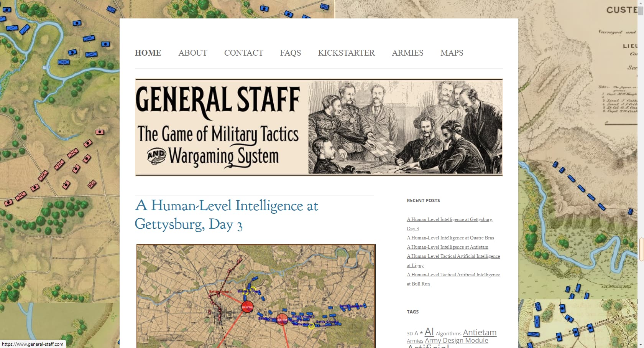
Task: Open the MAPS page
Action: coord(452,53)
